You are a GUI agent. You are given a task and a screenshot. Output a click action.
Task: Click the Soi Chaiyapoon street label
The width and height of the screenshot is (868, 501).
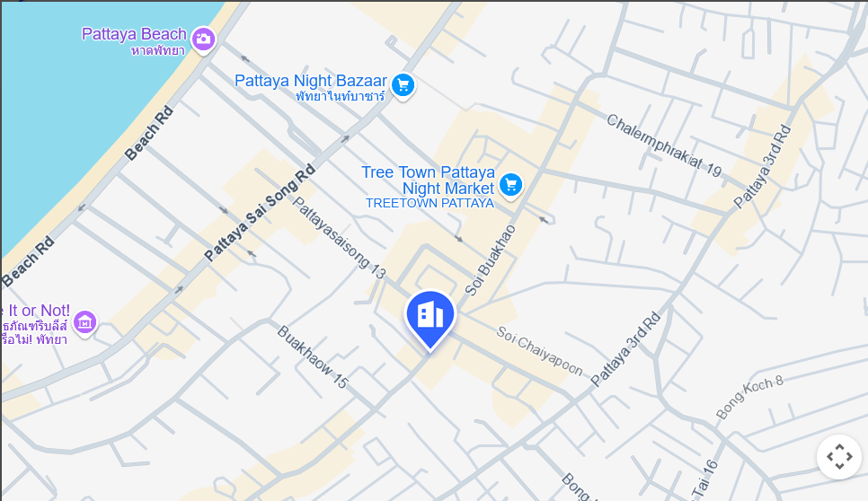point(539,350)
